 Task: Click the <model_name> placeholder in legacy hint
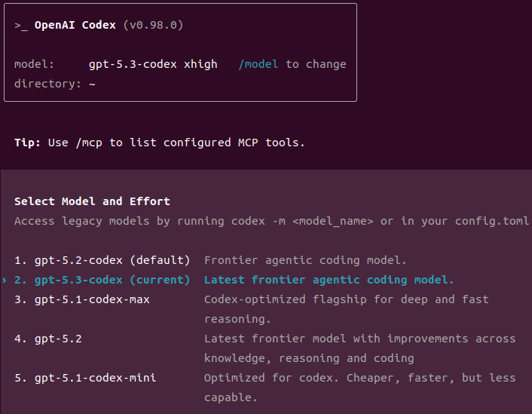click(x=333, y=222)
